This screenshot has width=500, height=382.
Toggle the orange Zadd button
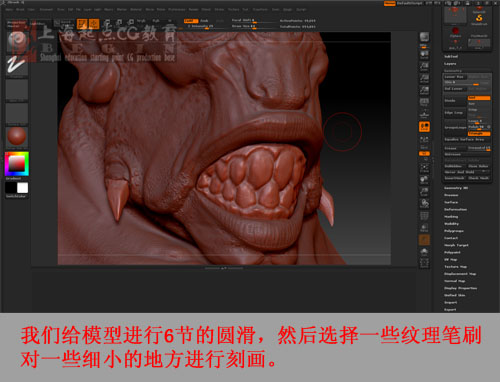190,21
